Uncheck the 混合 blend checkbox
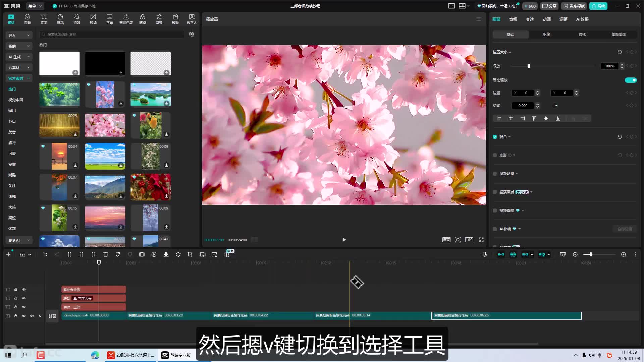The image size is (644, 362). [x=495, y=137]
